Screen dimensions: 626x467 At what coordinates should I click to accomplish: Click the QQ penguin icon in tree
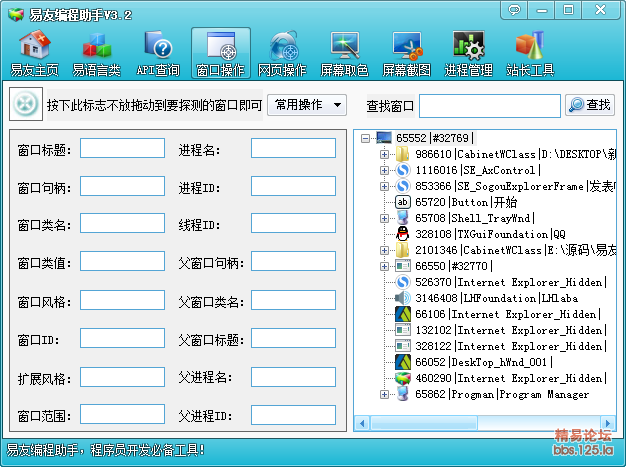click(403, 234)
